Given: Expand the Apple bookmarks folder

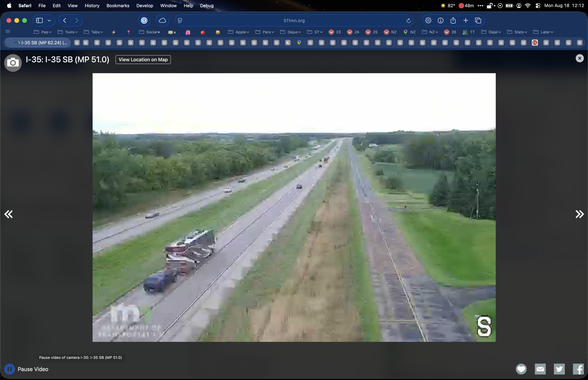Looking at the screenshot, I should pos(239,32).
